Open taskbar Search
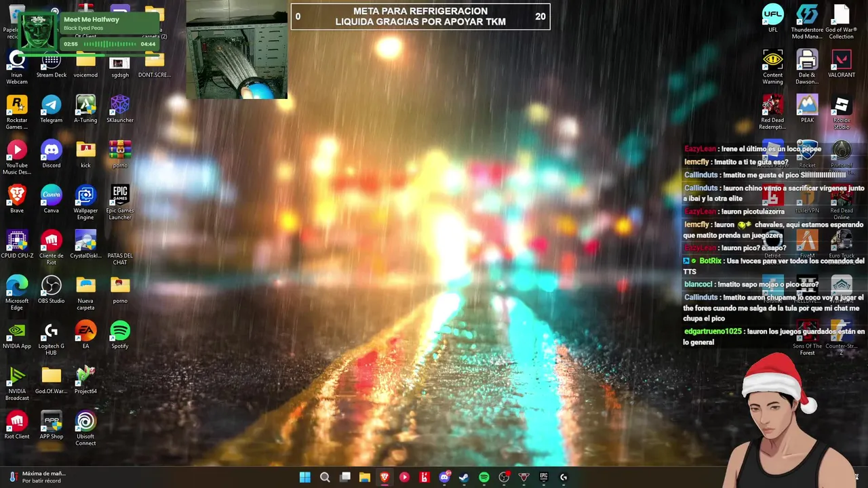Screen dimensions: 868x488 (325, 477)
